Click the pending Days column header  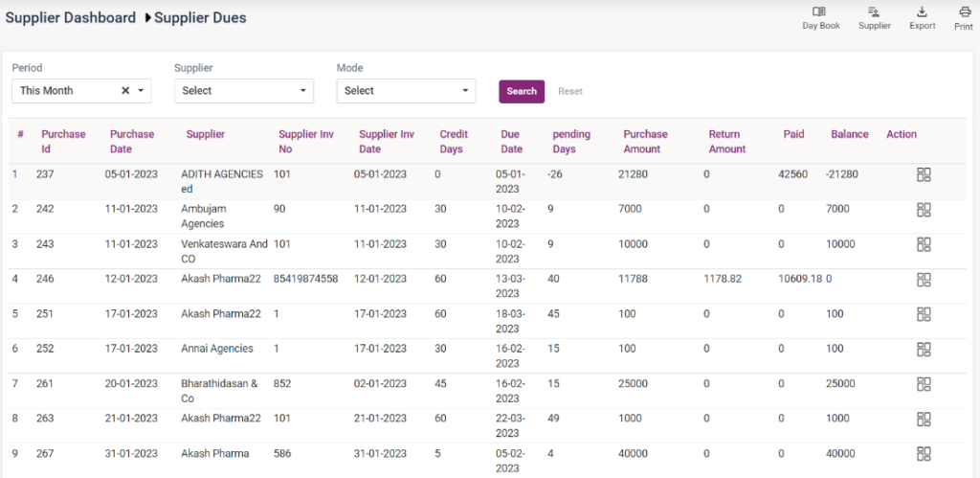pyautogui.click(x=571, y=142)
